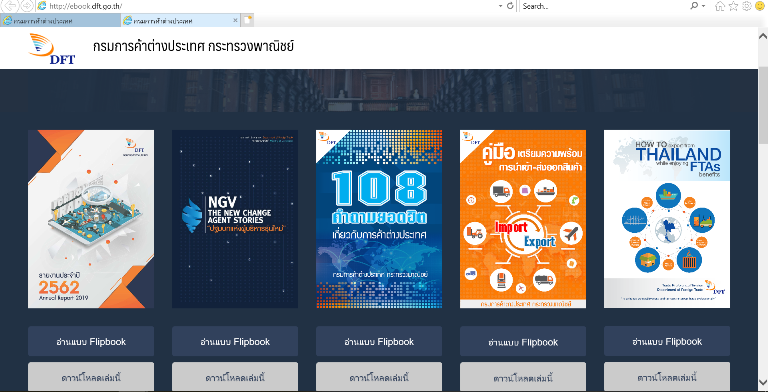Image resolution: width=768 pixels, height=392 pixels.
Task: Click the smiley feedback icon
Action: 759,6
